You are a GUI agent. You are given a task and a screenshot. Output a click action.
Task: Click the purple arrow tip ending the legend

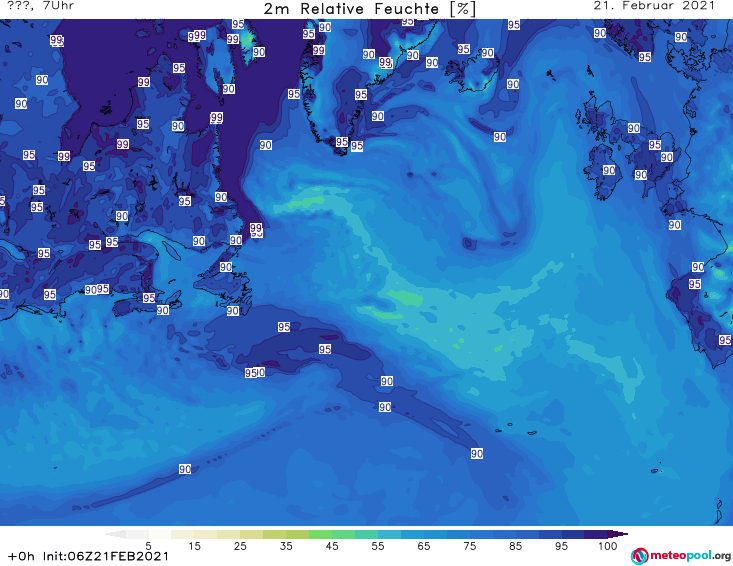(618, 534)
